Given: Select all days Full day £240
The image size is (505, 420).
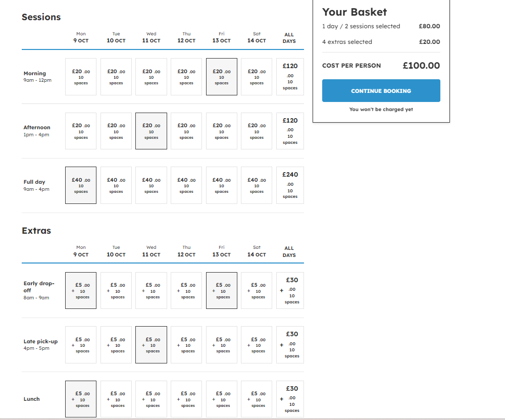Looking at the screenshot, I should point(290,185).
